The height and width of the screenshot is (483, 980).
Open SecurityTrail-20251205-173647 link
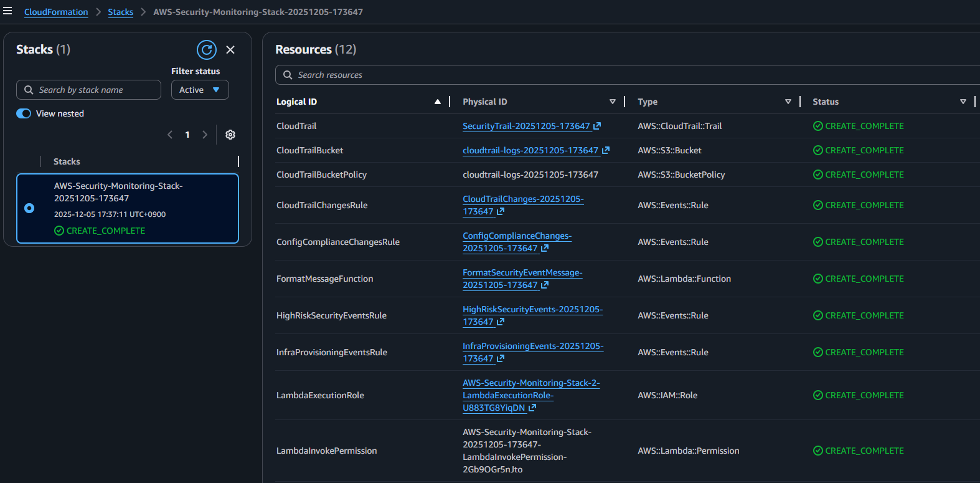526,126
